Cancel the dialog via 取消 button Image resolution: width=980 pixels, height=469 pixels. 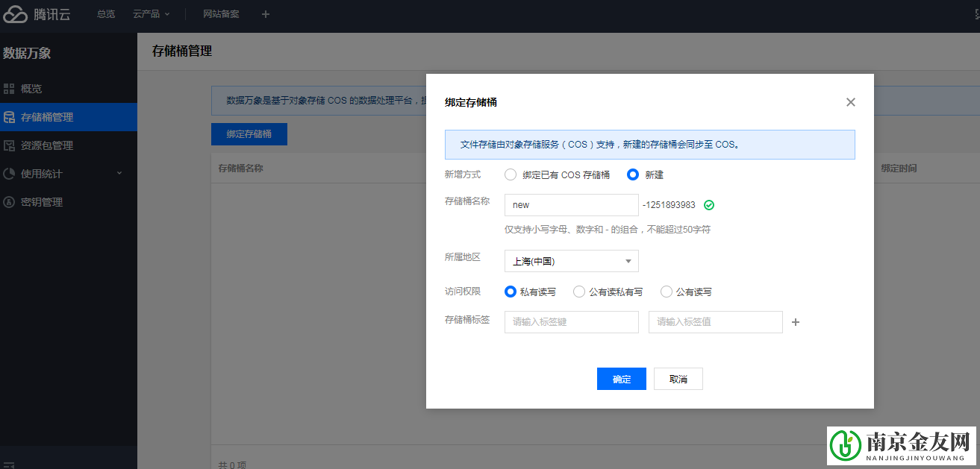tap(678, 379)
